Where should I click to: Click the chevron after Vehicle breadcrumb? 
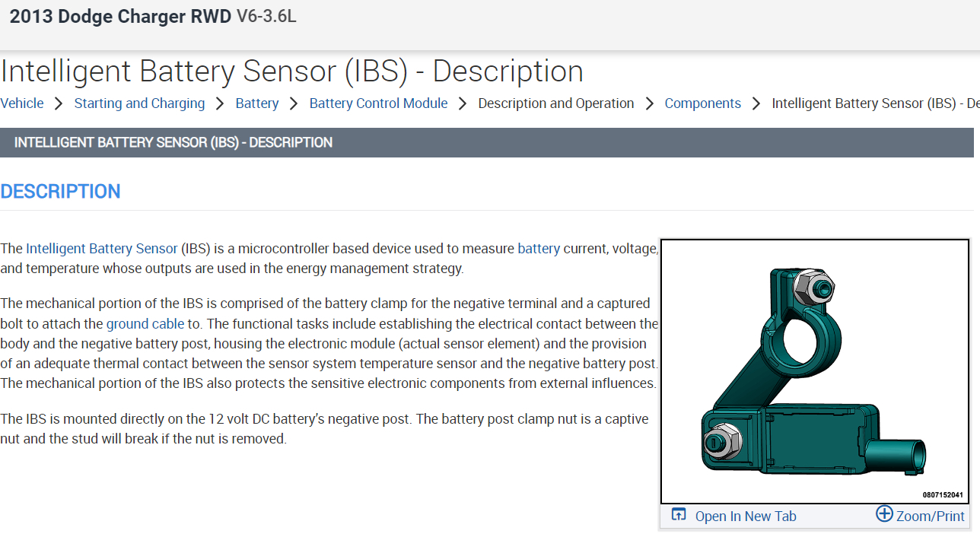pyautogui.click(x=59, y=103)
